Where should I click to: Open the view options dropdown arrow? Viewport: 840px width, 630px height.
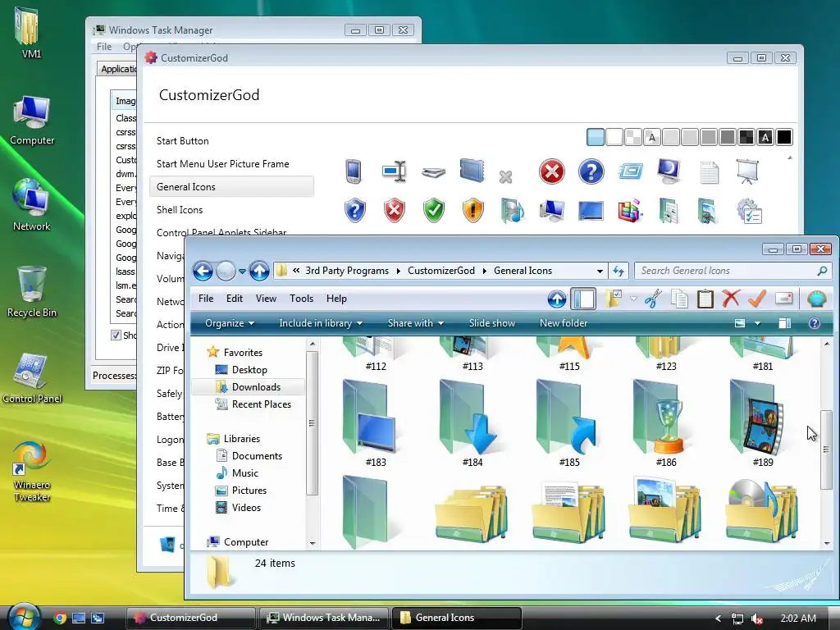pos(757,323)
